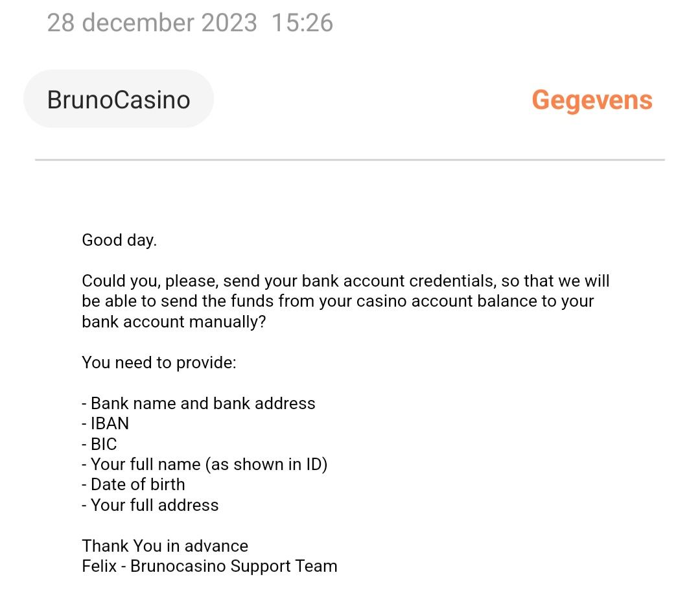
Task: Click the 'Good day.' greeting text
Action: click(x=119, y=240)
